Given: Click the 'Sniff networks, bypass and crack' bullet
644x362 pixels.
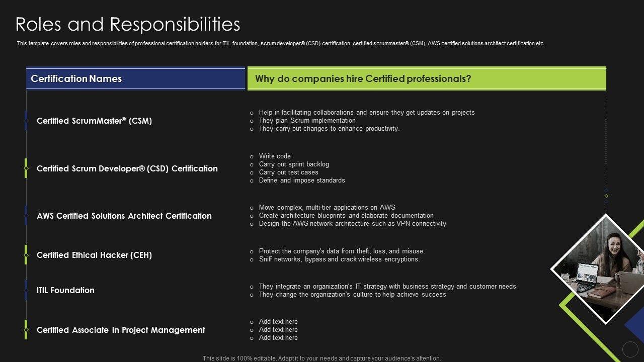Looking at the screenshot, I should [339, 259].
